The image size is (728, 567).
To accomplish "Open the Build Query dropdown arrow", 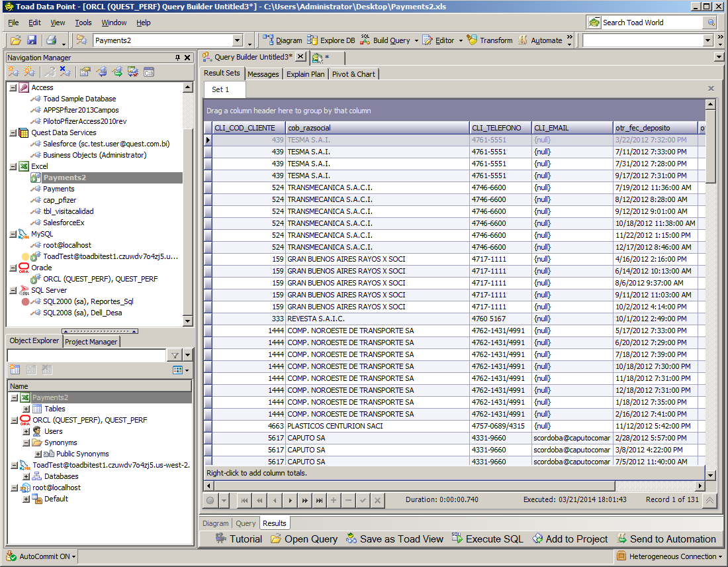I will click(416, 40).
